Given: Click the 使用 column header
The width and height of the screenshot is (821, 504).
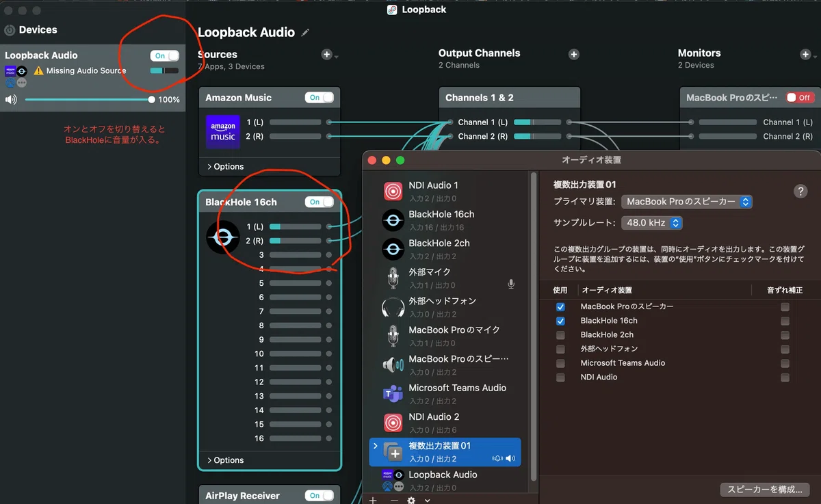Looking at the screenshot, I should tap(560, 290).
